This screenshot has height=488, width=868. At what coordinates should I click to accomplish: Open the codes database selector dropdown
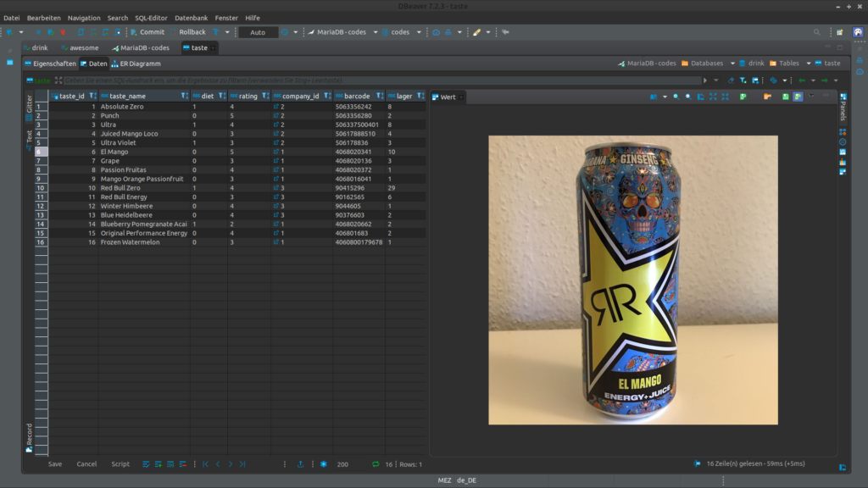[401, 32]
